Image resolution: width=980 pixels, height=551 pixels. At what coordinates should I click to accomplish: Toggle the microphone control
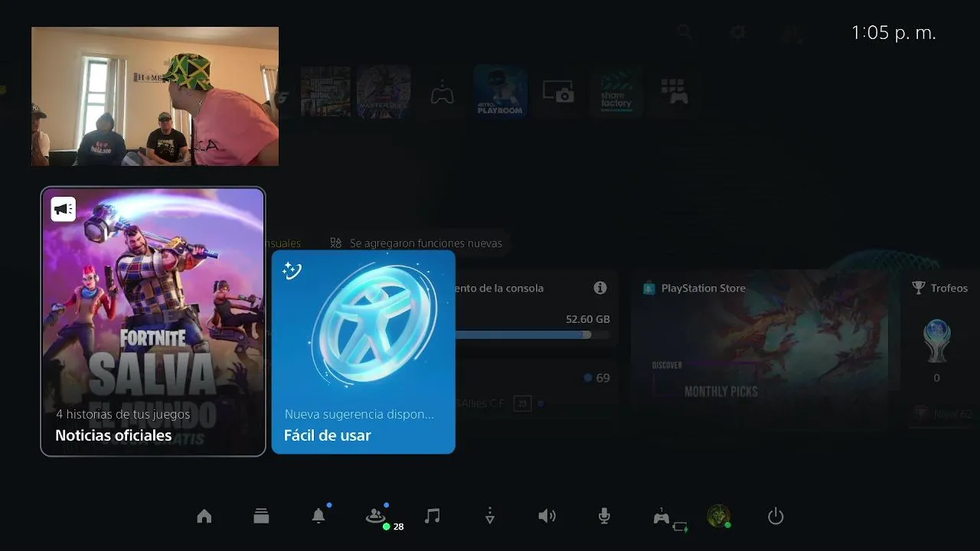click(x=604, y=517)
